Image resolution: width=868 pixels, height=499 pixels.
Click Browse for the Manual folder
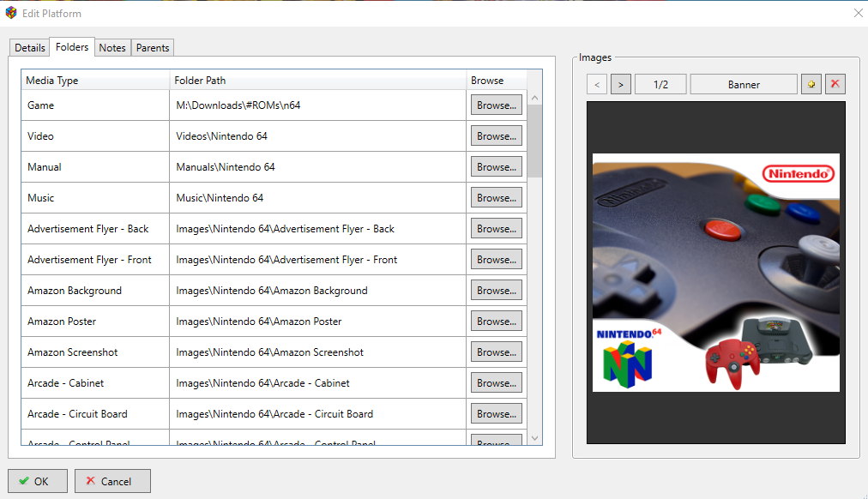tap(497, 167)
